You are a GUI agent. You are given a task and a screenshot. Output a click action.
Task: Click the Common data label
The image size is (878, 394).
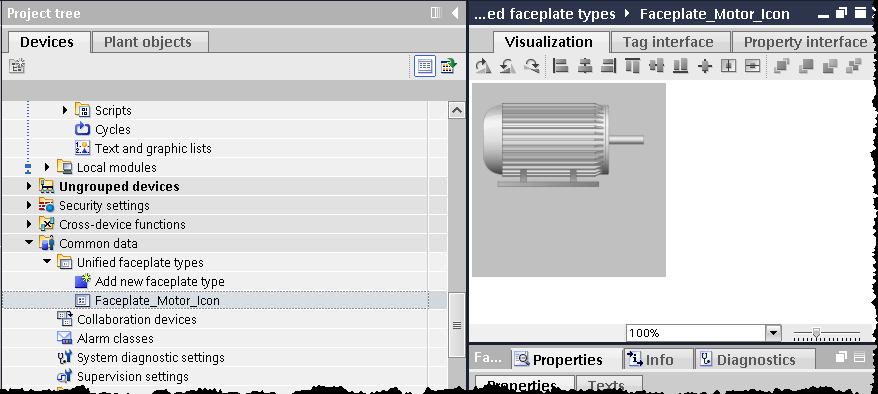click(x=98, y=243)
